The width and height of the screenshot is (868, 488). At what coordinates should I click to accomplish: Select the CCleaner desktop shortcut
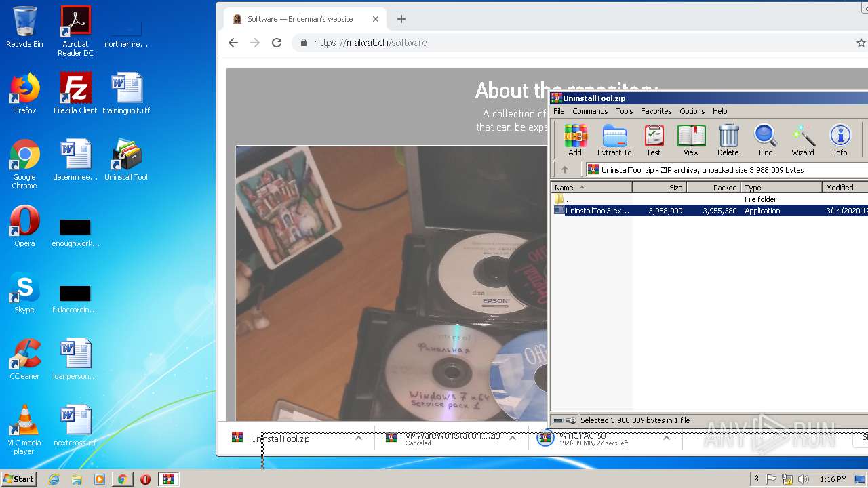click(x=24, y=359)
